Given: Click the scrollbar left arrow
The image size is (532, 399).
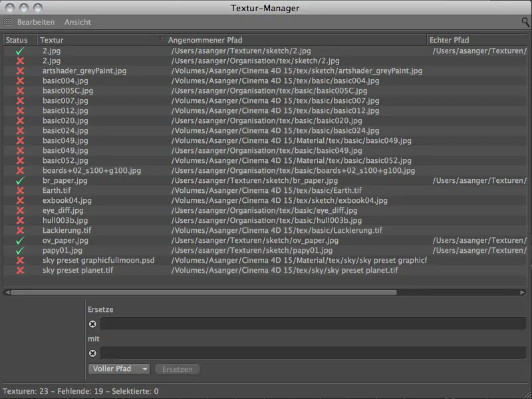Looking at the screenshot, I should click(x=7, y=293).
